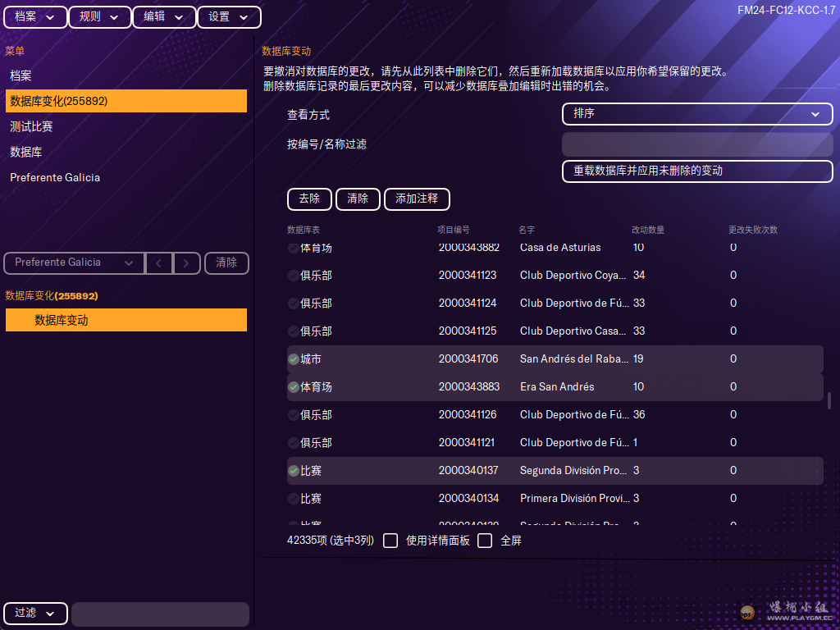The width and height of the screenshot is (840, 630).
Task: Enable the 使用详情面板 checkbox
Action: (x=391, y=541)
